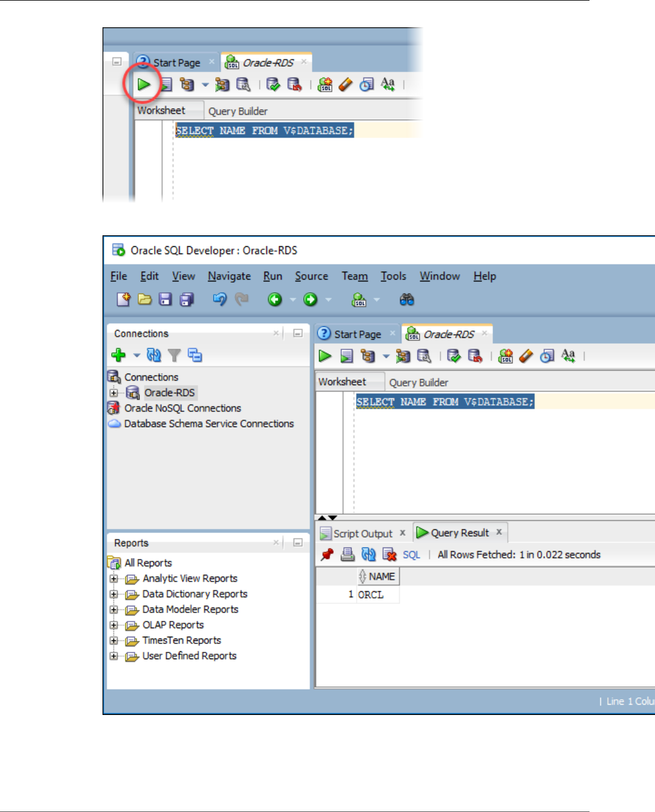The image size is (655, 812).
Task: Click the Open folder icon in main toolbar
Action: 144,299
